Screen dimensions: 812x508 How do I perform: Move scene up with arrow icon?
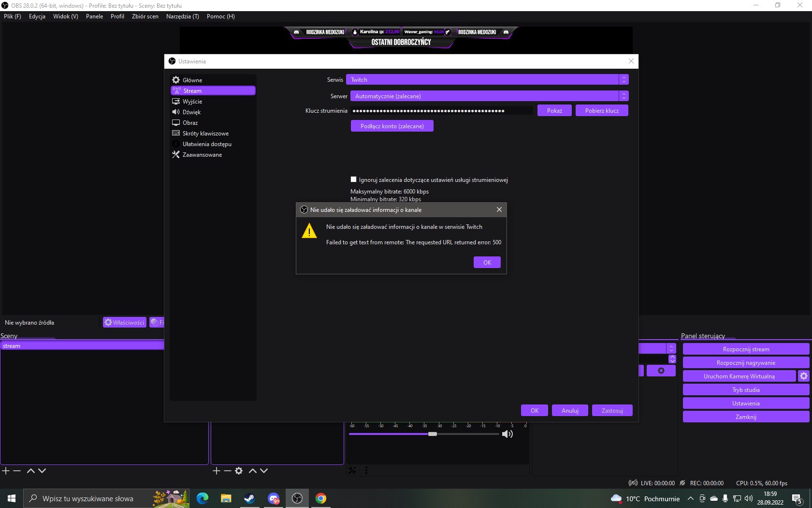click(31, 471)
